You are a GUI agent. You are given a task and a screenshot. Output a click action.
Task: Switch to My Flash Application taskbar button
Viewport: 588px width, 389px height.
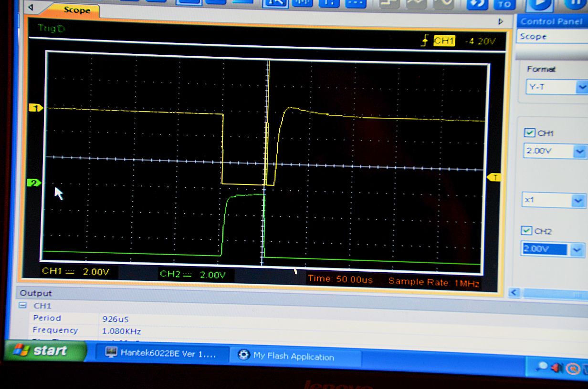(294, 356)
